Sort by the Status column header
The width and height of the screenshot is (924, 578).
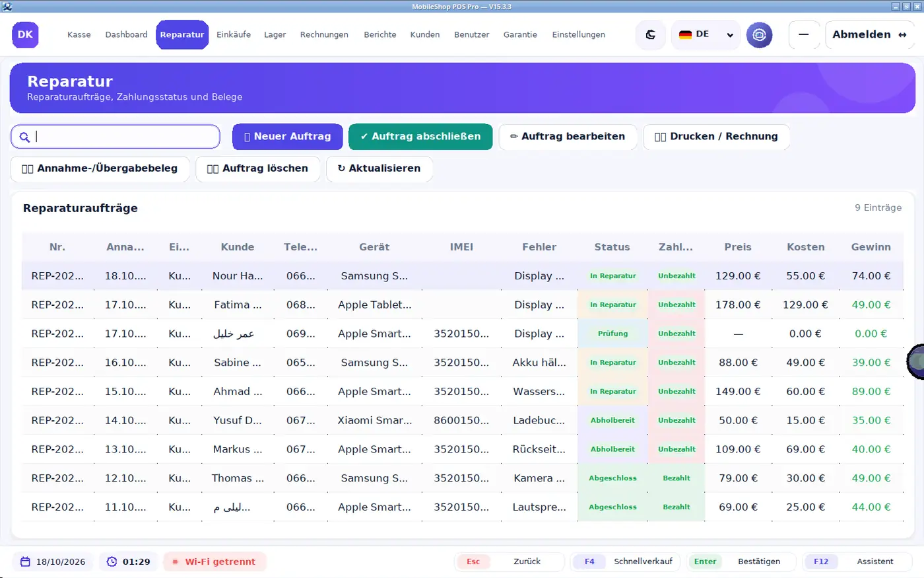click(x=612, y=247)
